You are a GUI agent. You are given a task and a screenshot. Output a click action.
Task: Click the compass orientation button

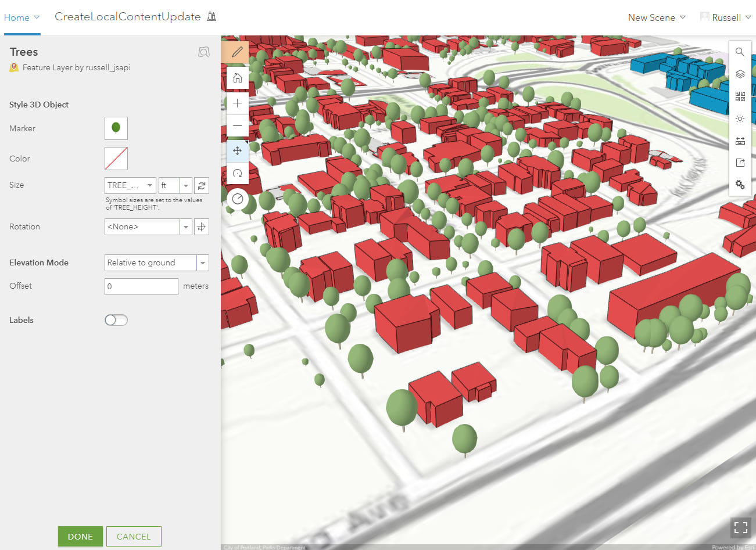[x=237, y=199]
